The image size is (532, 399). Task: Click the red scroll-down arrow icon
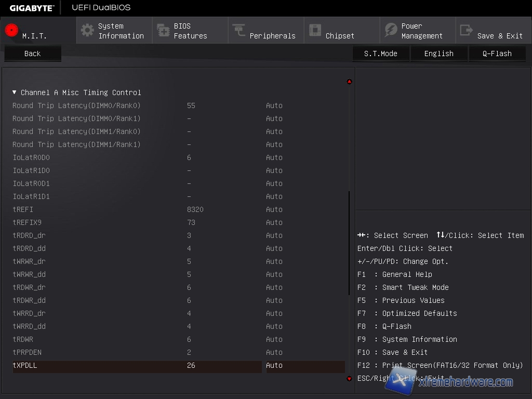(x=349, y=379)
